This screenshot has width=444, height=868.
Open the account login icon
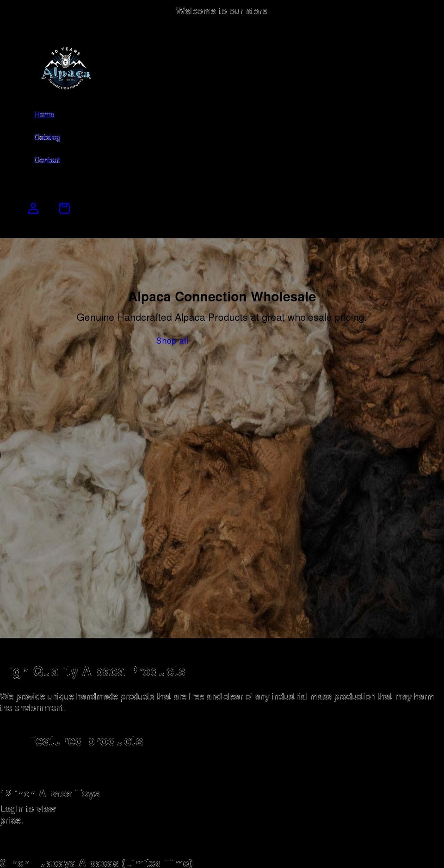point(33,208)
